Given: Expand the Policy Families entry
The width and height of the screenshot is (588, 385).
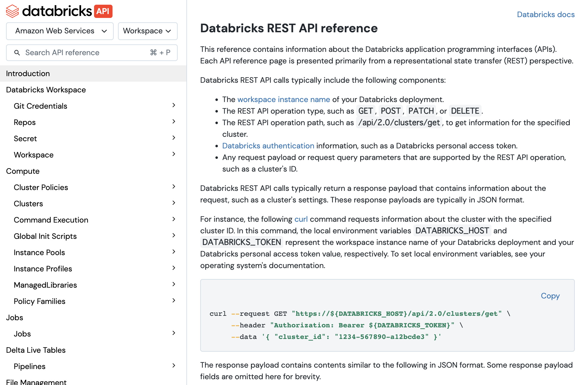Looking at the screenshot, I should click(174, 301).
